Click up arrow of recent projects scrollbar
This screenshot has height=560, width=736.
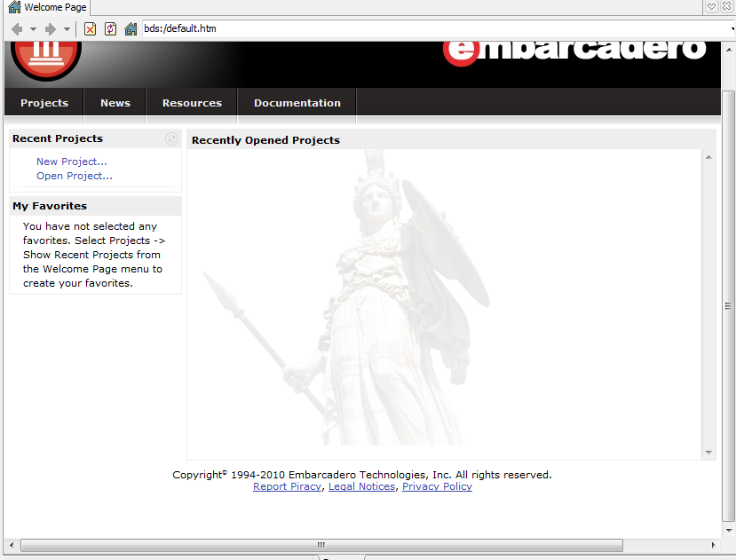(708, 157)
